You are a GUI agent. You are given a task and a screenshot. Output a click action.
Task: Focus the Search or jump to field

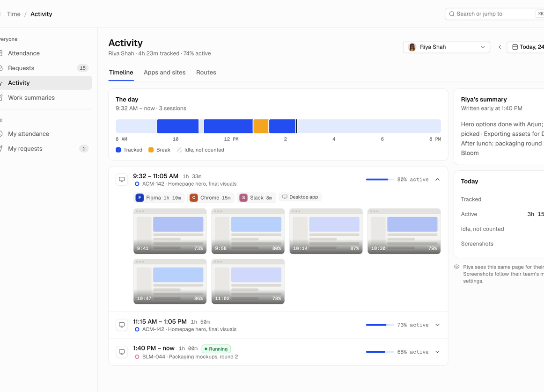[x=494, y=14]
